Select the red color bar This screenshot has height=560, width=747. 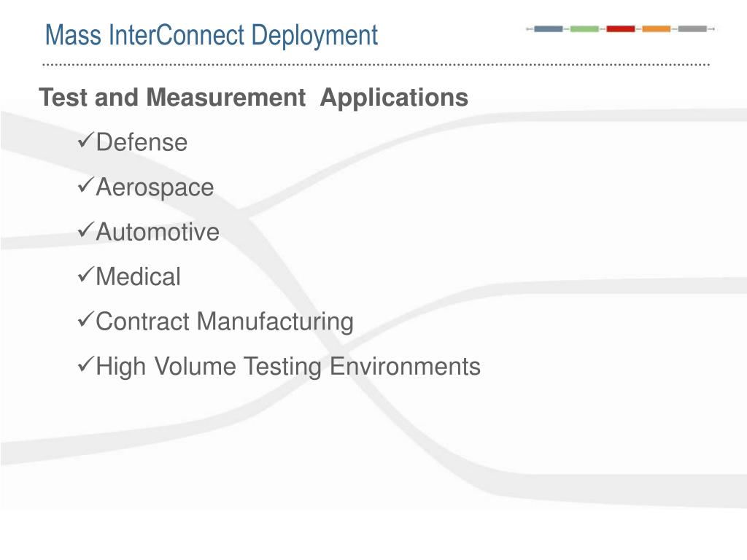tap(620, 29)
